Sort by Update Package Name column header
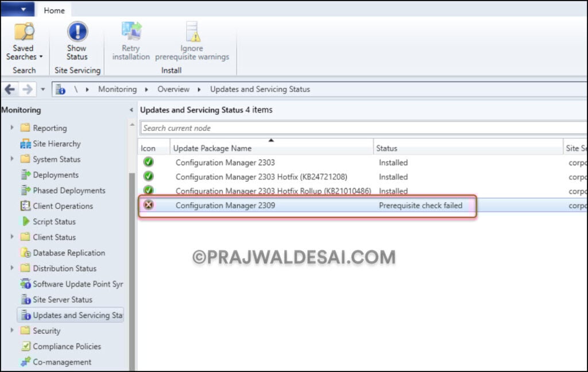 pyautogui.click(x=272, y=148)
